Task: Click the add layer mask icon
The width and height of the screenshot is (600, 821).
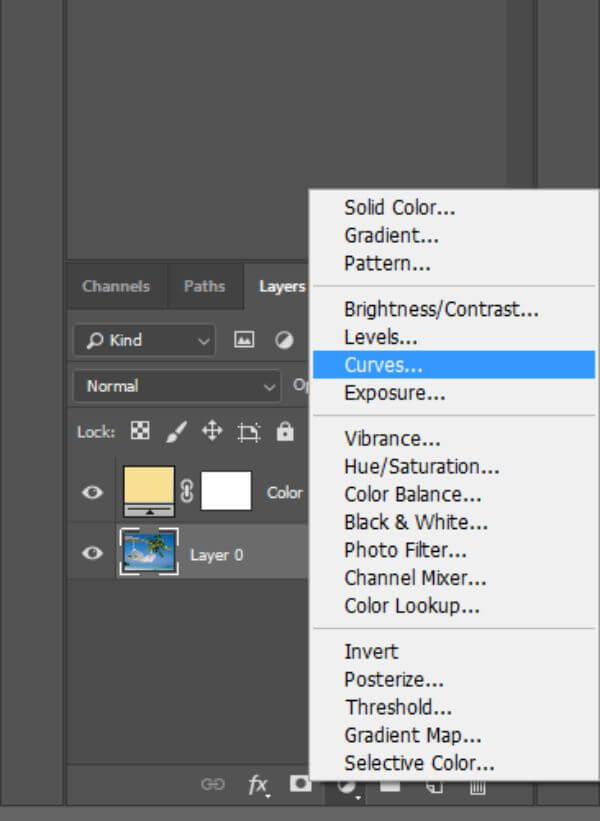Action: pos(301,784)
